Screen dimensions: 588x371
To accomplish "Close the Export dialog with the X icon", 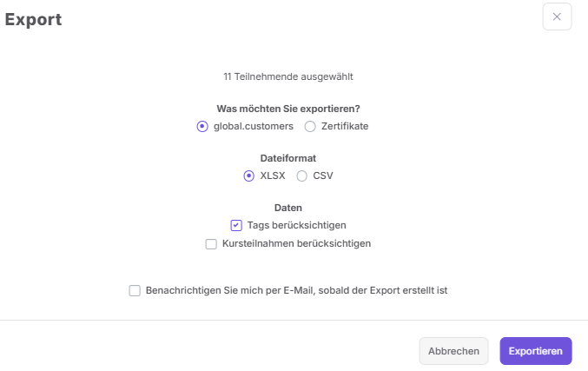I will click(x=557, y=17).
